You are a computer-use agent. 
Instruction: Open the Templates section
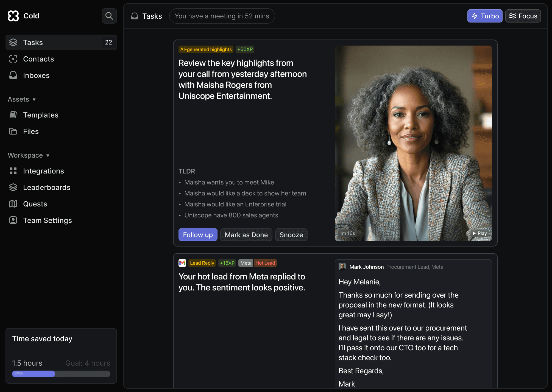[41, 115]
